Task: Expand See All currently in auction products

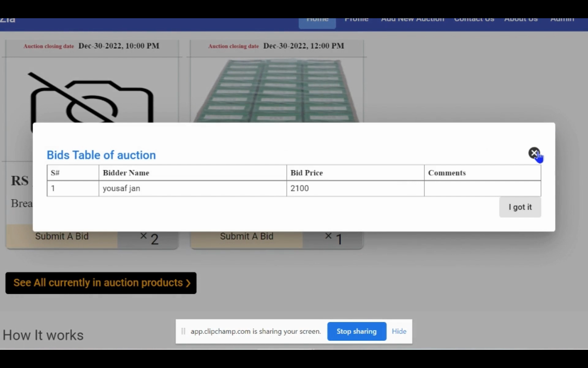Action: (101, 283)
